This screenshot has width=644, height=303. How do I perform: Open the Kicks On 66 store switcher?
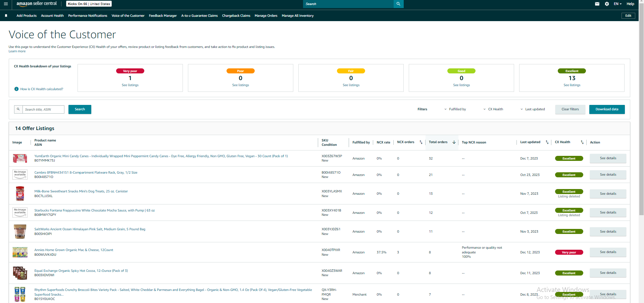pos(89,4)
